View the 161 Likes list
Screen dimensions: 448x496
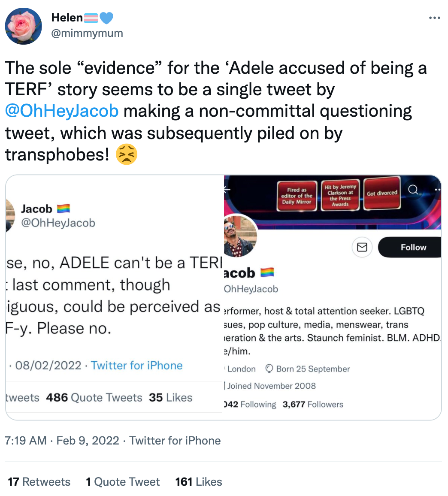pos(199,481)
